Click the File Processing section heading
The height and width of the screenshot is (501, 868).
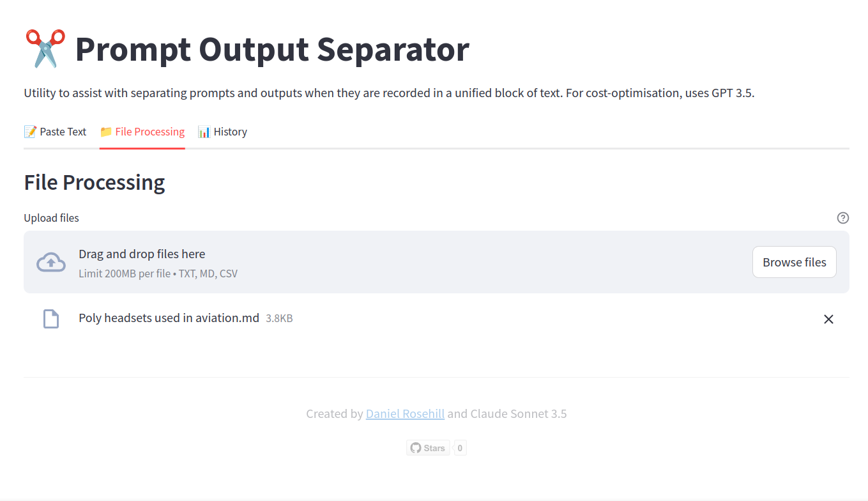coord(95,183)
